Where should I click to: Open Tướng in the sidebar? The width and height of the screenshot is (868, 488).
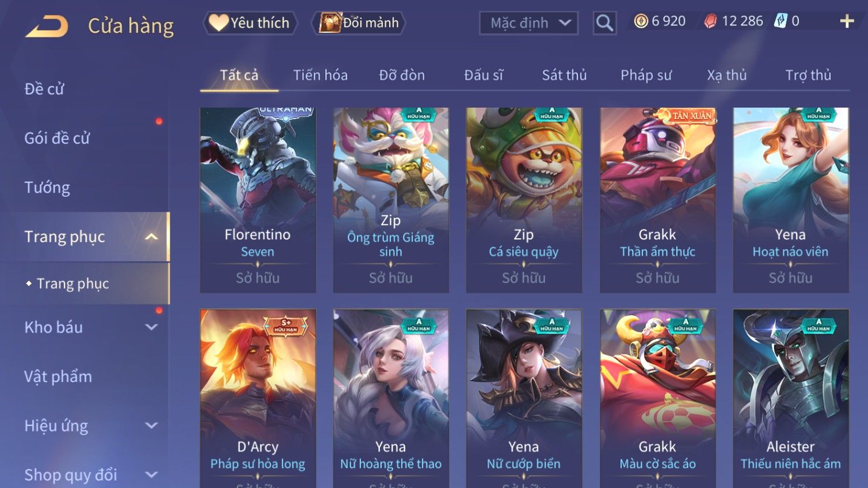coord(47,188)
